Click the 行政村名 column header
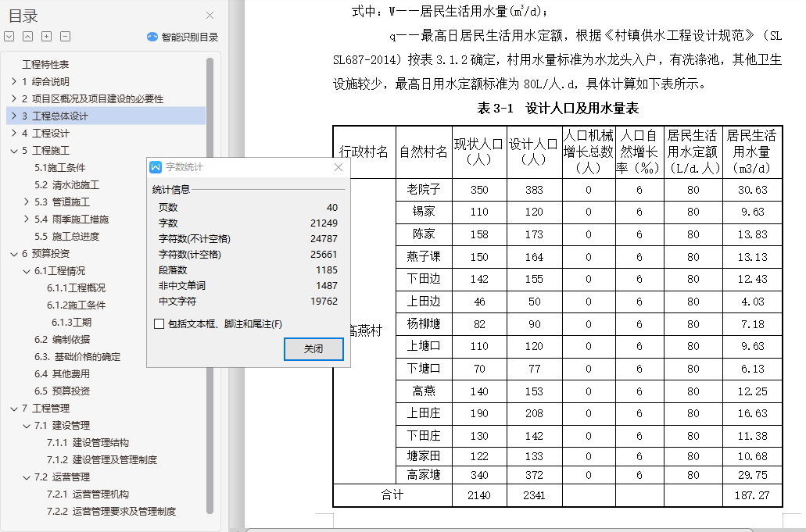Viewport: 806px width, 532px height. click(364, 152)
